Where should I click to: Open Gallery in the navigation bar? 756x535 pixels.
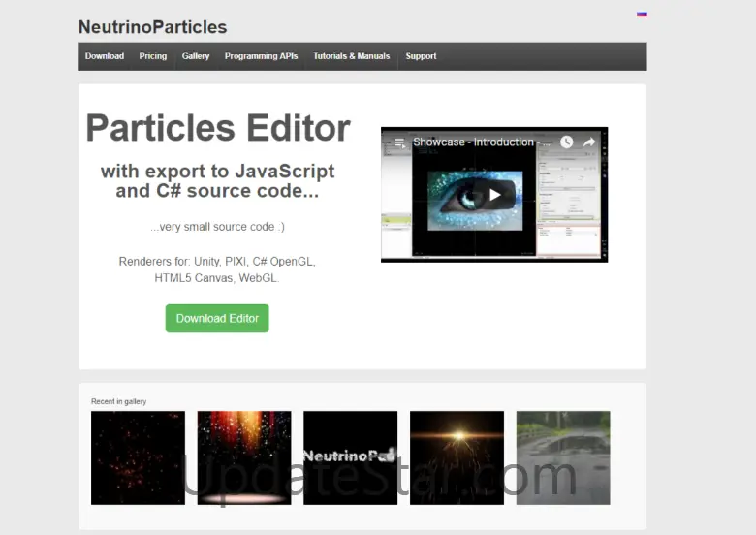196,56
